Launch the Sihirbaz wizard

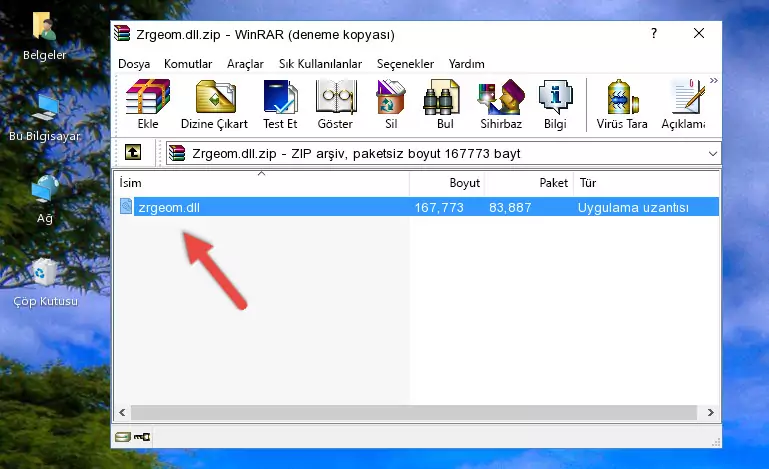point(501,104)
